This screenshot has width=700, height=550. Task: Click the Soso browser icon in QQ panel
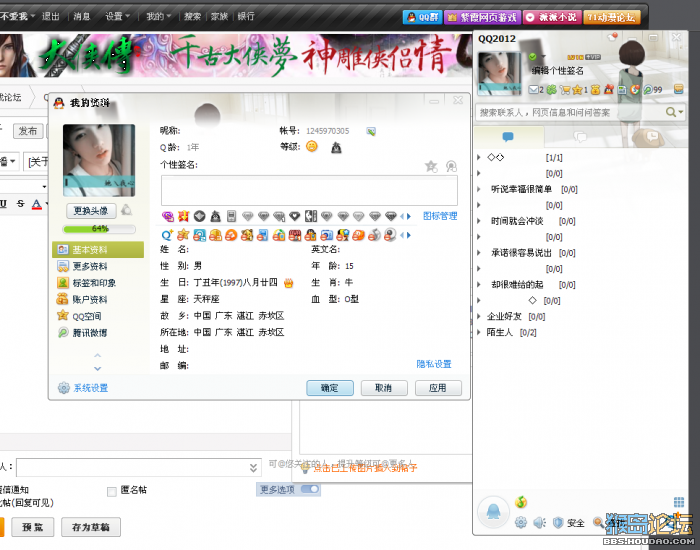click(634, 90)
